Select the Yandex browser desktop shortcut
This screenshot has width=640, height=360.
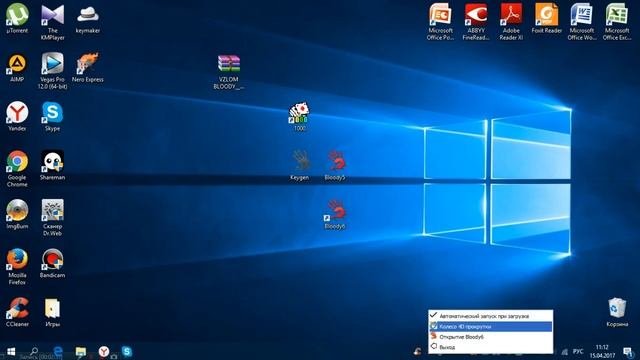[x=17, y=116]
